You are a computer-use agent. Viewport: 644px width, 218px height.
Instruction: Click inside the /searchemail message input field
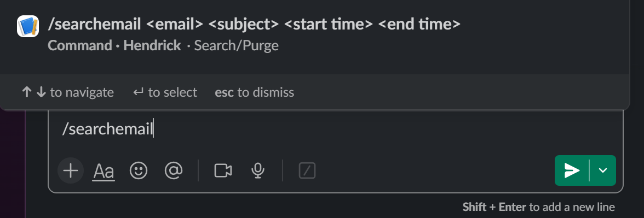pos(336,129)
